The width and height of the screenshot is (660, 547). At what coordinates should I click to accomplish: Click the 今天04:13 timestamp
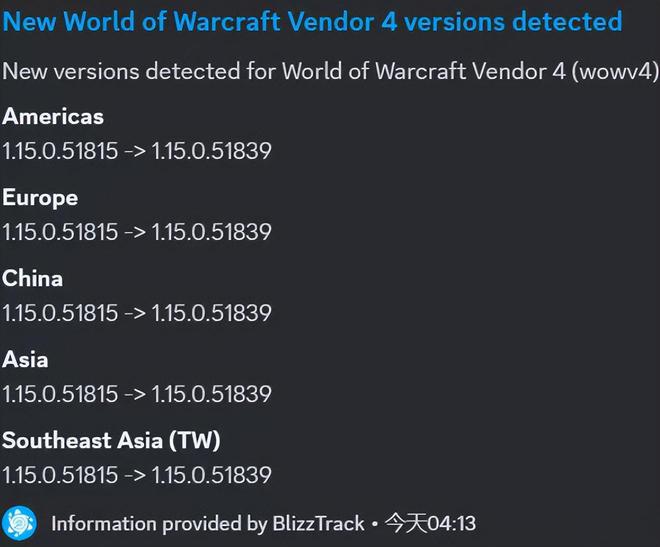coord(430,523)
